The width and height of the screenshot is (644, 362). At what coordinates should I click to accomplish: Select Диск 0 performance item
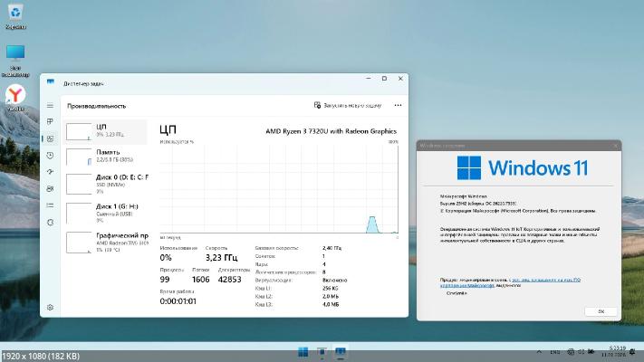107,183
